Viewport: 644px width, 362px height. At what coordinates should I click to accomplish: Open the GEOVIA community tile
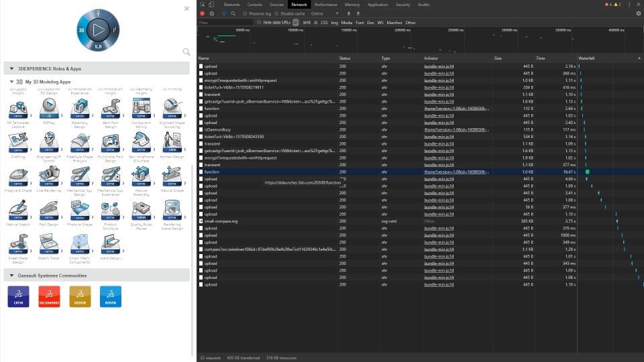pos(80,297)
